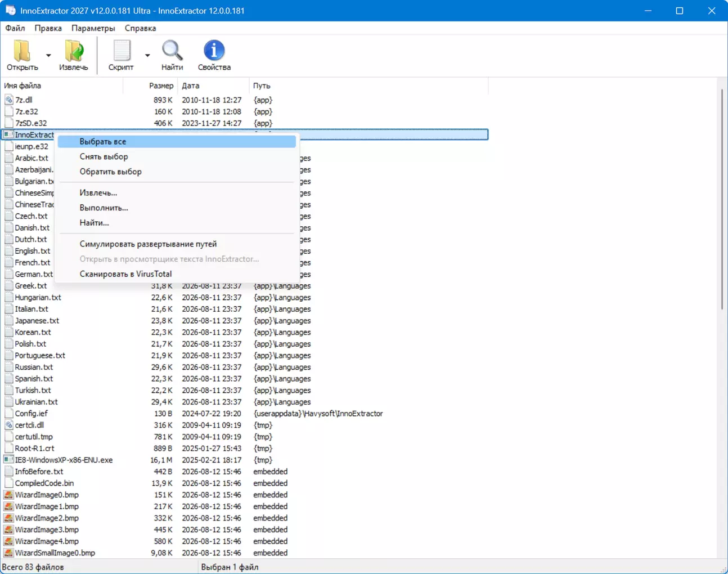Click the IE8-WindowsXP-x86-ENU.exe file icon
The image size is (728, 574).
8,460
